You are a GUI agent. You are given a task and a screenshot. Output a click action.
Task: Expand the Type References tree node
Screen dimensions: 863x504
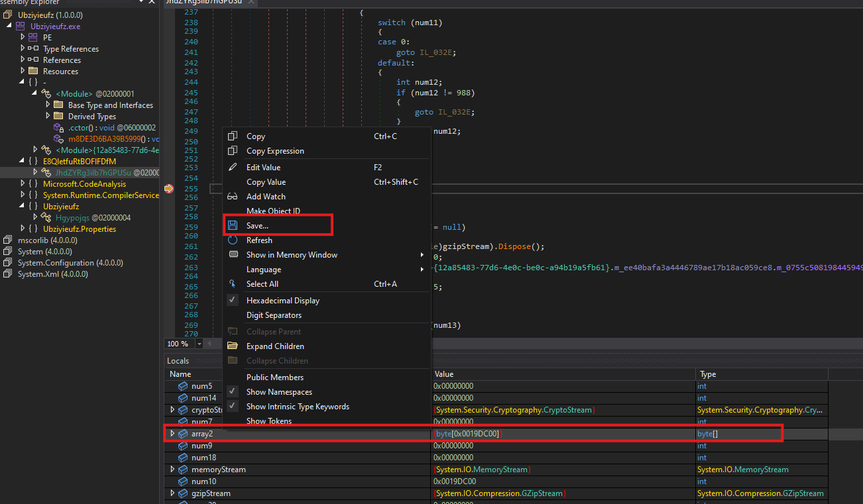click(x=23, y=49)
